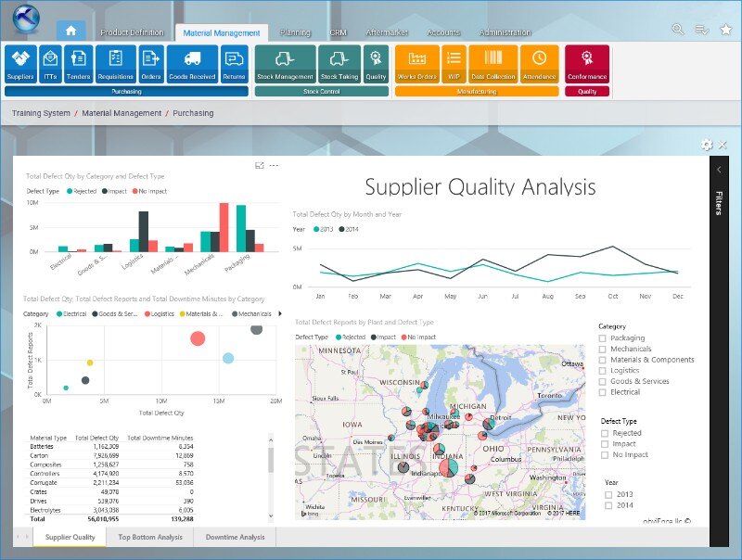The width and height of the screenshot is (742, 560).
Task: Click the material table vertical scrollbar
Action: (x=271, y=477)
